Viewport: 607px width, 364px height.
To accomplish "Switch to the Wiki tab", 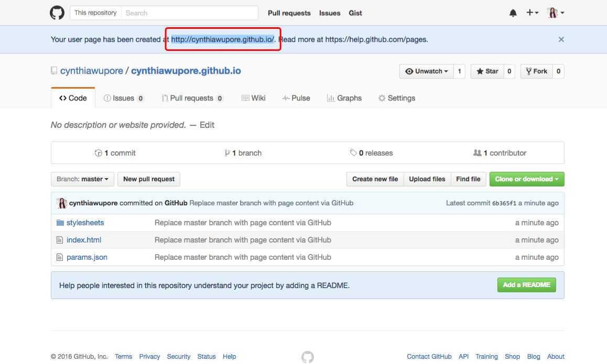I will (254, 98).
